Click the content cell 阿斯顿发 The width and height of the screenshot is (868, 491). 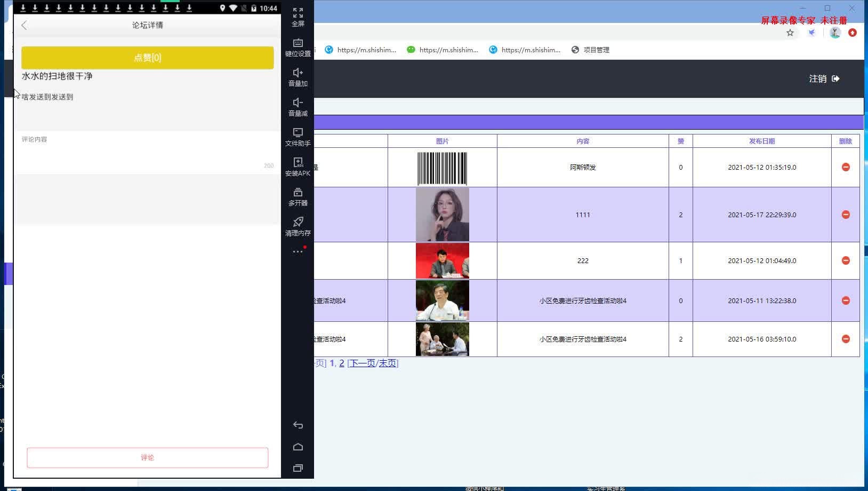click(x=583, y=167)
